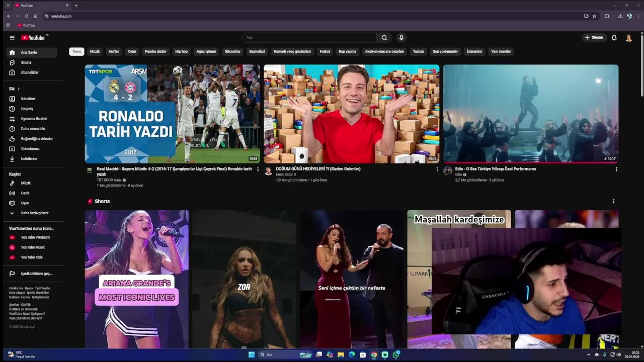Click the search magnifier button
The width and height of the screenshot is (644, 362).
pyautogui.click(x=384, y=38)
